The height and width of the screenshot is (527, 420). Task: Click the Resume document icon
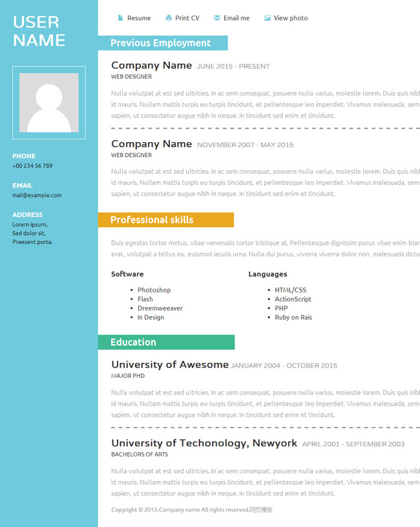tap(120, 18)
